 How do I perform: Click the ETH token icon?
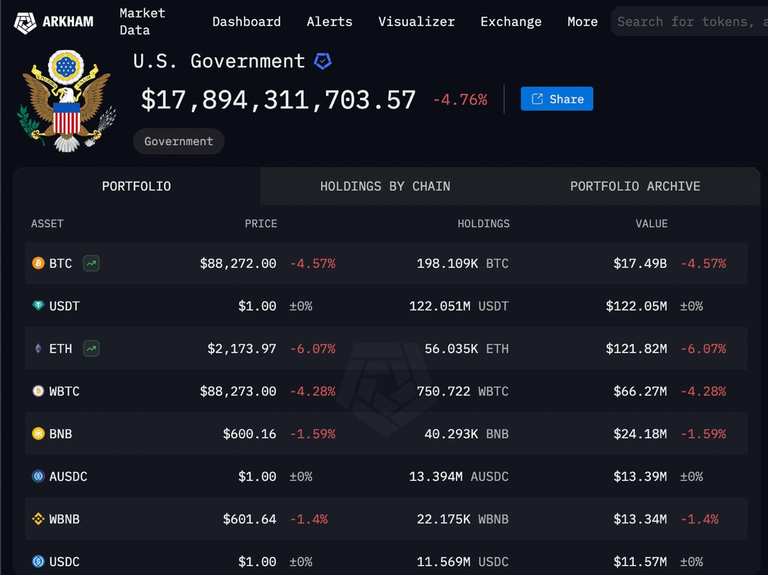(x=38, y=349)
